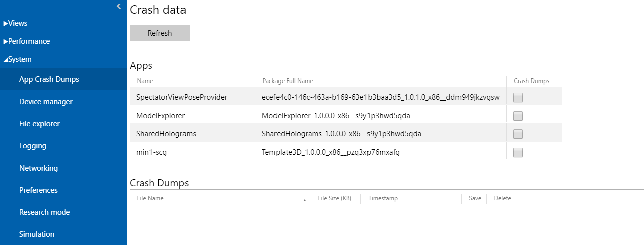The height and width of the screenshot is (245, 644).
Task: Collapse the sidebar with the chevron arrow
Action: 119,6
